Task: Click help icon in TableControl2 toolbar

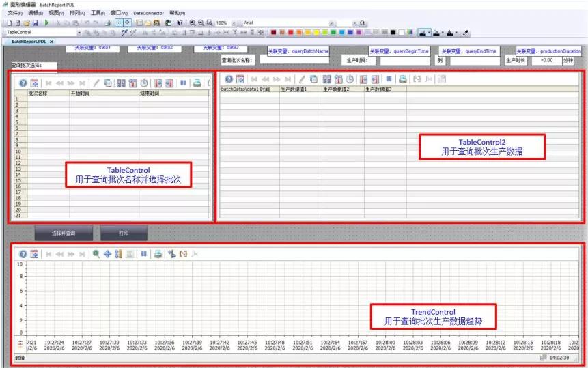Action: (x=229, y=79)
